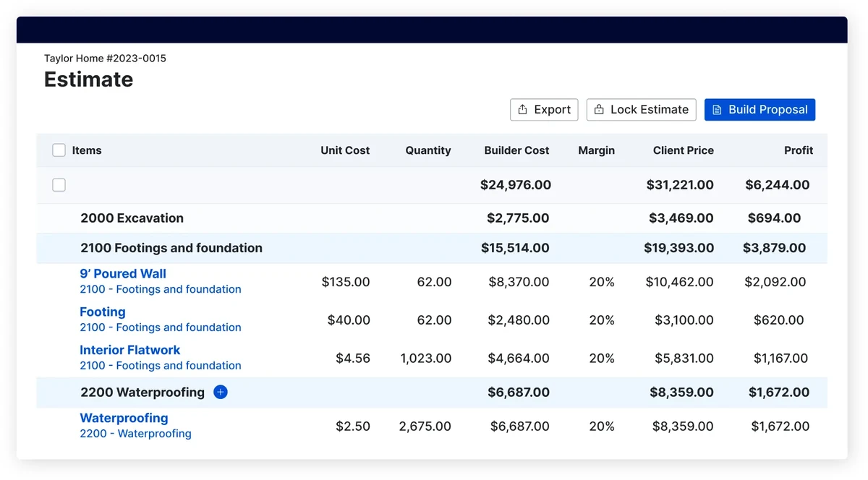The height and width of the screenshot is (480, 868).
Task: Collapse the 2100 Footings and foundation group
Action: click(171, 248)
